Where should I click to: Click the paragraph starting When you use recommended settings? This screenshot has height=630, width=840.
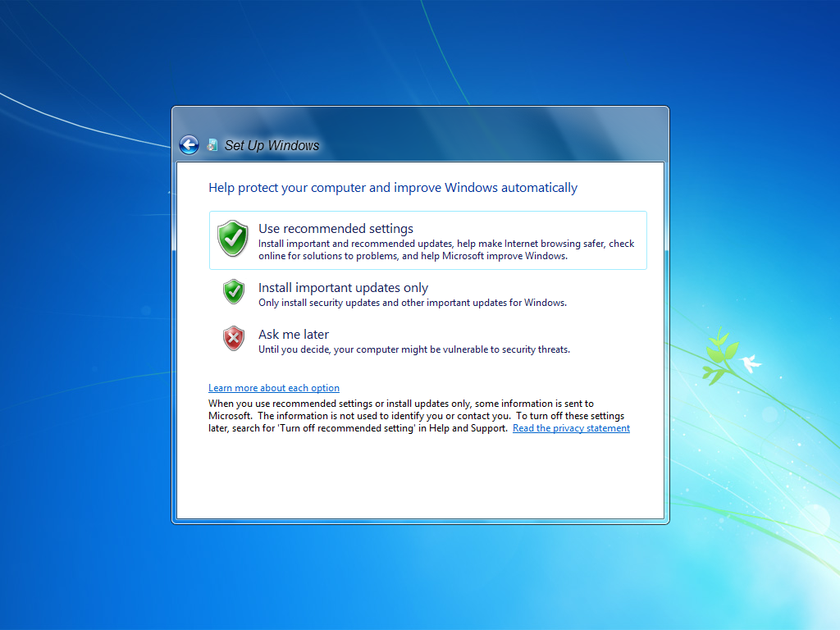(x=416, y=416)
